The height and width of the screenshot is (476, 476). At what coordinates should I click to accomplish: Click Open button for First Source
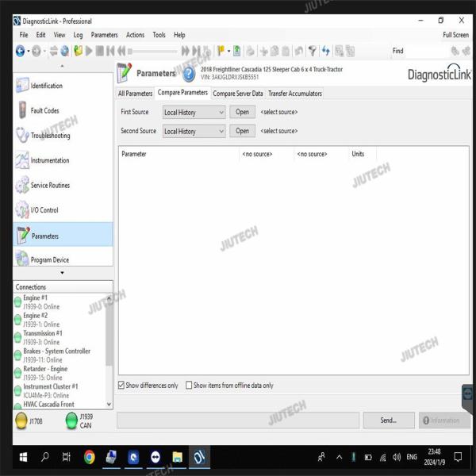(x=242, y=113)
